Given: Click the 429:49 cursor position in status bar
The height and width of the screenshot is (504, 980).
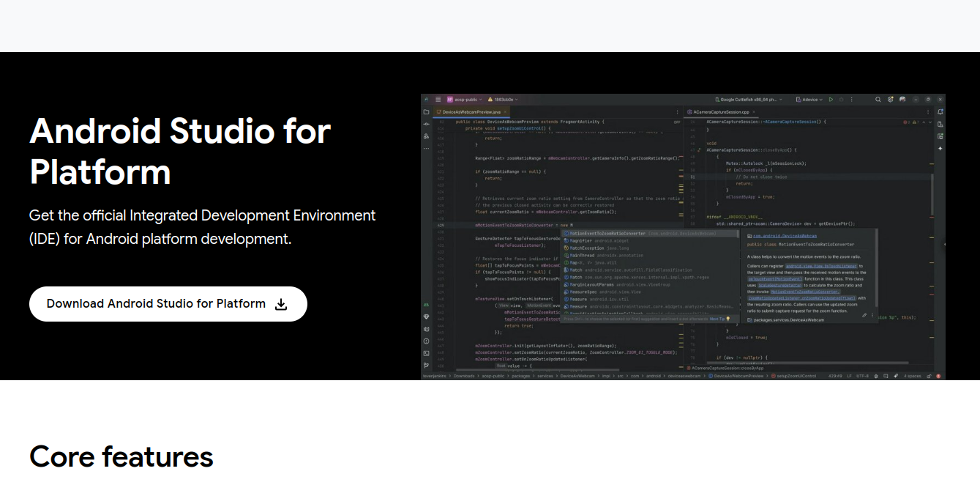Looking at the screenshot, I should point(835,376).
